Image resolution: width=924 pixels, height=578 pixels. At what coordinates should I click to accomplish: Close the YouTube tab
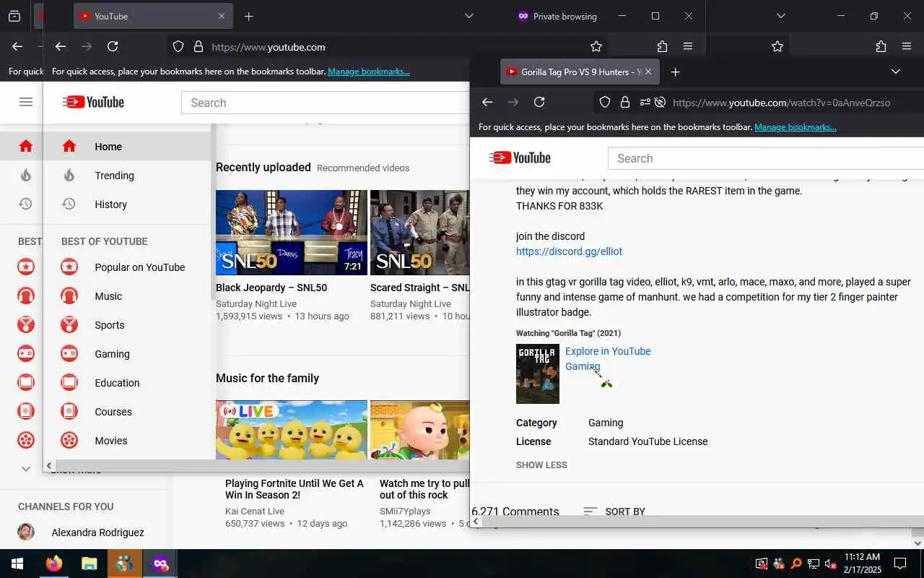(x=222, y=16)
